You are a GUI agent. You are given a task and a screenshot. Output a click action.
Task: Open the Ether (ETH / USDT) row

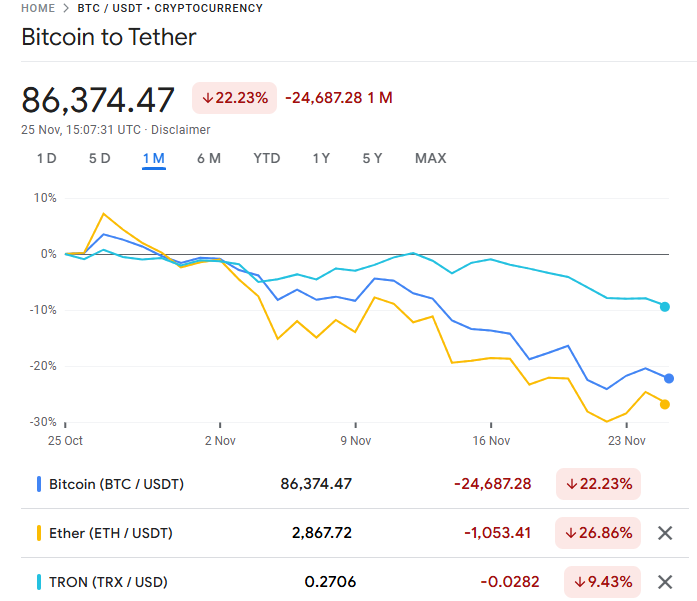110,533
